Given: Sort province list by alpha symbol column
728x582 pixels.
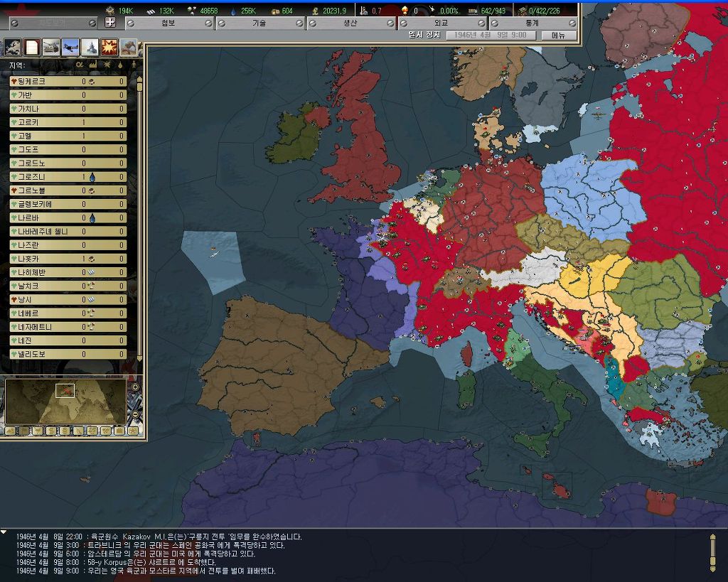Looking at the screenshot, I should pos(80,65).
